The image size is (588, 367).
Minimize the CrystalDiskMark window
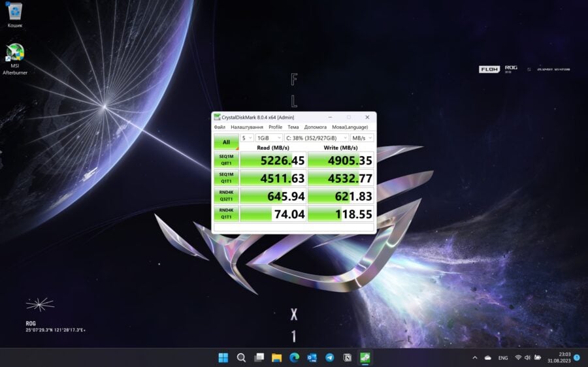(330, 118)
